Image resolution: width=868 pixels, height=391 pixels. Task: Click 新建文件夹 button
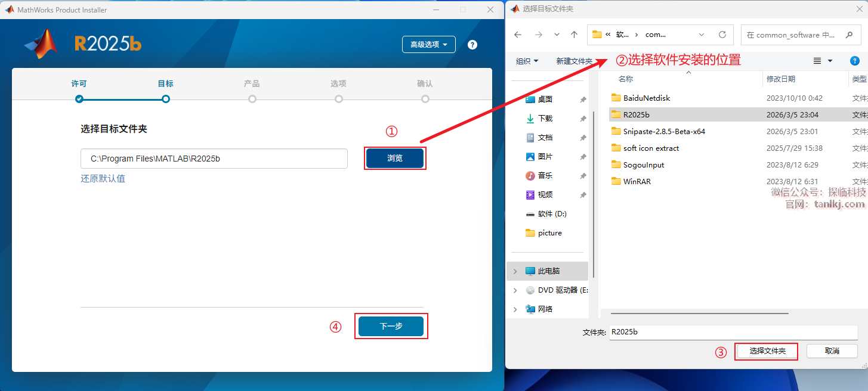(x=574, y=61)
